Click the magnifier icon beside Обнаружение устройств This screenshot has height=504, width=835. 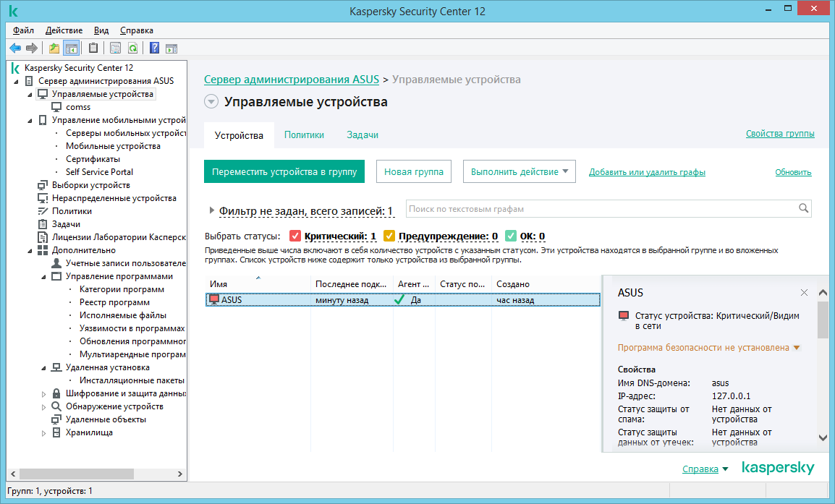[x=56, y=406]
